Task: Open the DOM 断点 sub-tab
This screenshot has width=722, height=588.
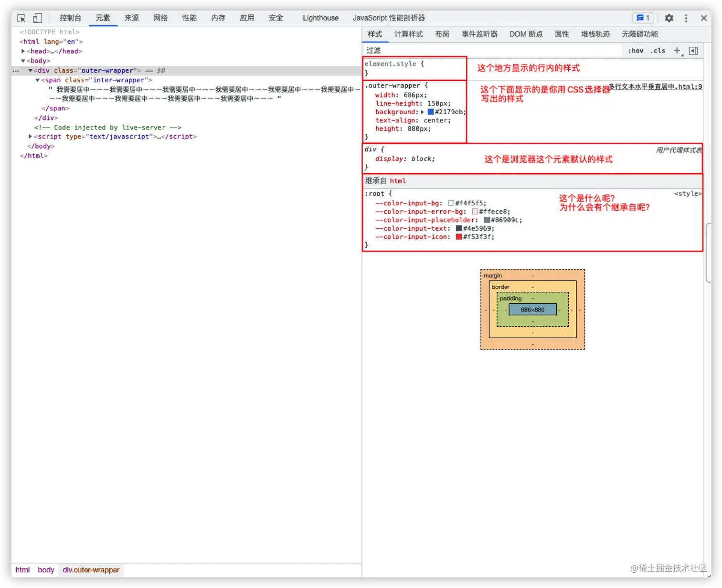Action: (526, 34)
